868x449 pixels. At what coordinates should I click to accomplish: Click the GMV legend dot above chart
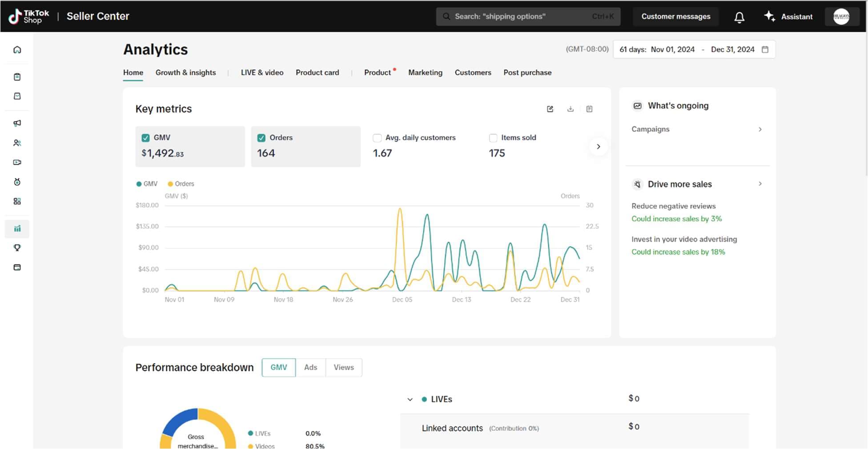click(139, 184)
